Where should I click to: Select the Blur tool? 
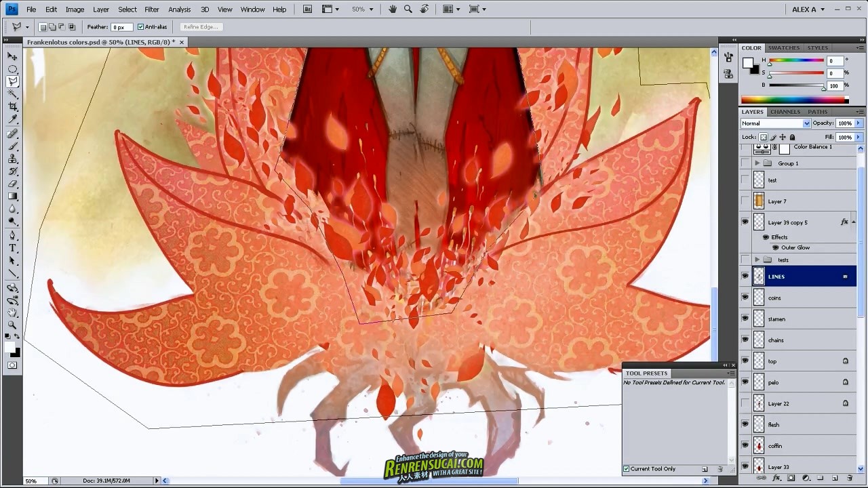(x=12, y=209)
